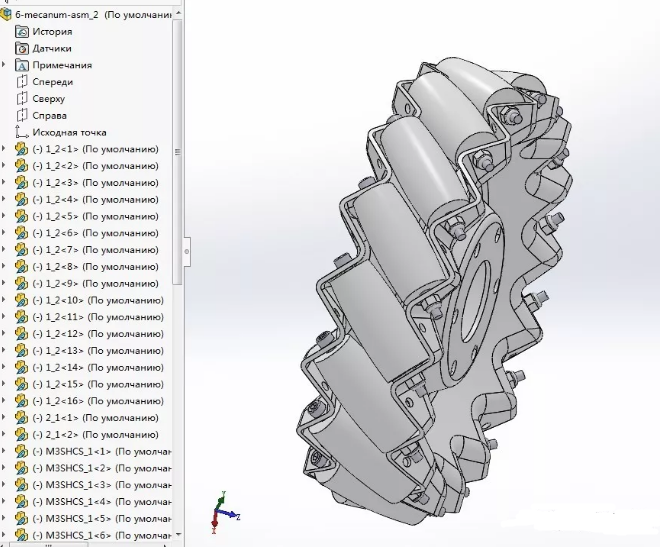Select the Сверху plane icon
Screen dimensions: 660x547
21,99
